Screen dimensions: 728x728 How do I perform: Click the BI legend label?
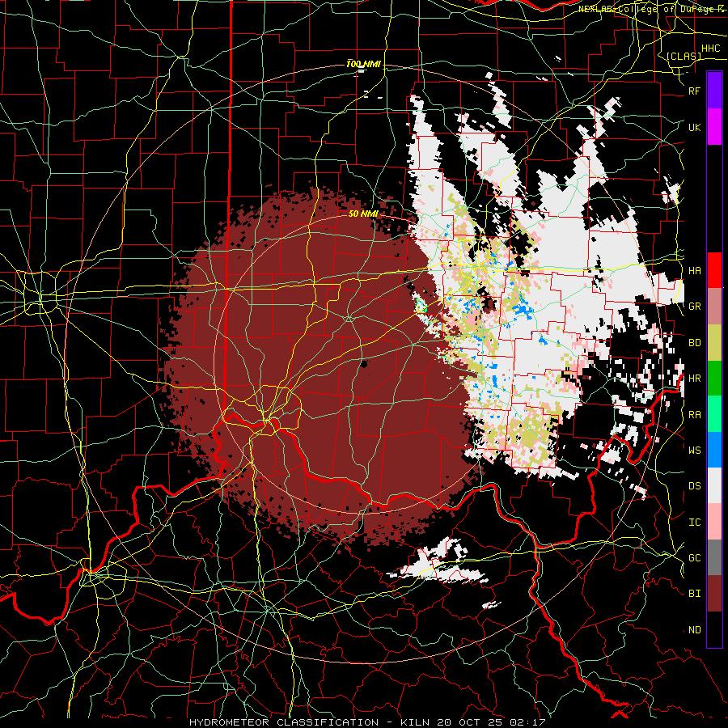[x=694, y=594]
